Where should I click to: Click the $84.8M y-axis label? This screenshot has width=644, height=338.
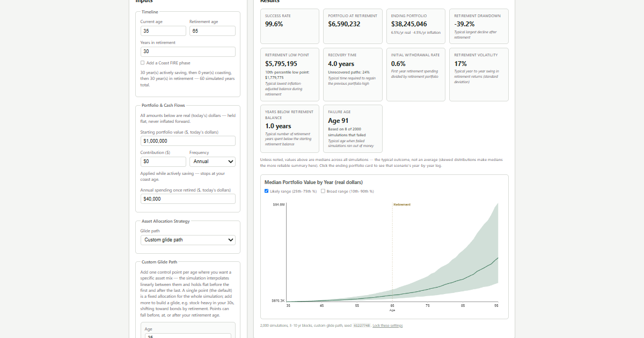pyautogui.click(x=279, y=205)
